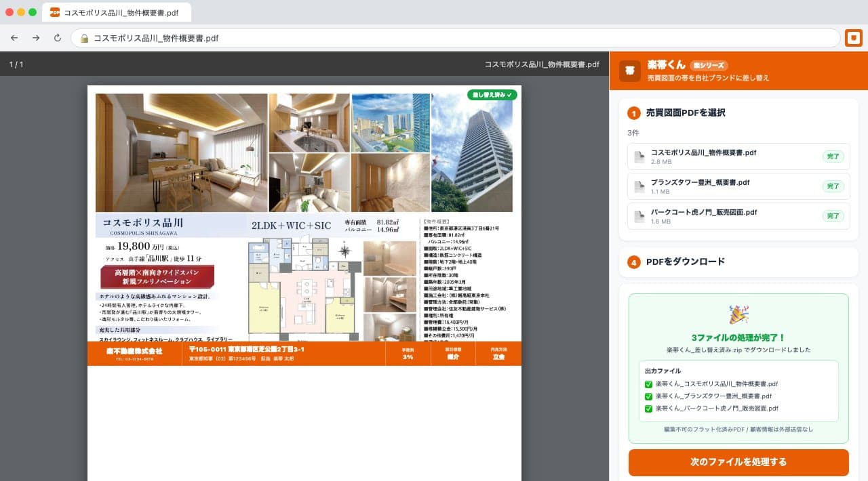Viewport: 868px width, 481px height.
Task: Click the zip download confirmation text
Action: [738, 350]
